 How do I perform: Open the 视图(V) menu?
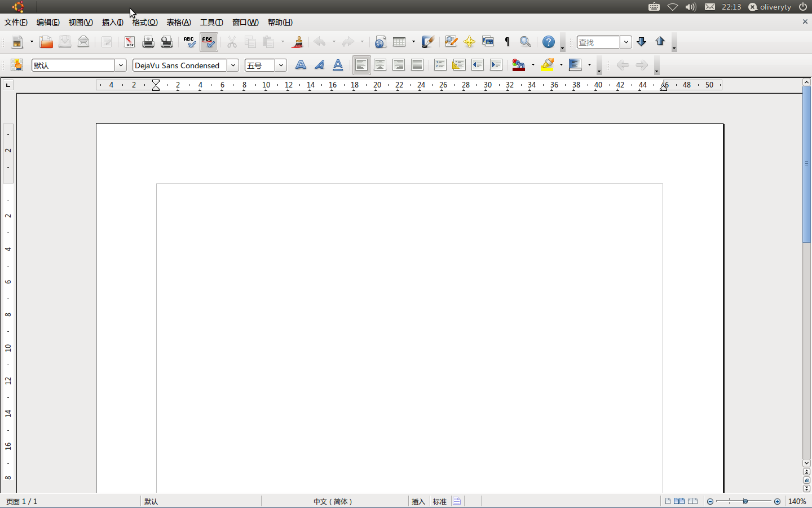pyautogui.click(x=81, y=23)
